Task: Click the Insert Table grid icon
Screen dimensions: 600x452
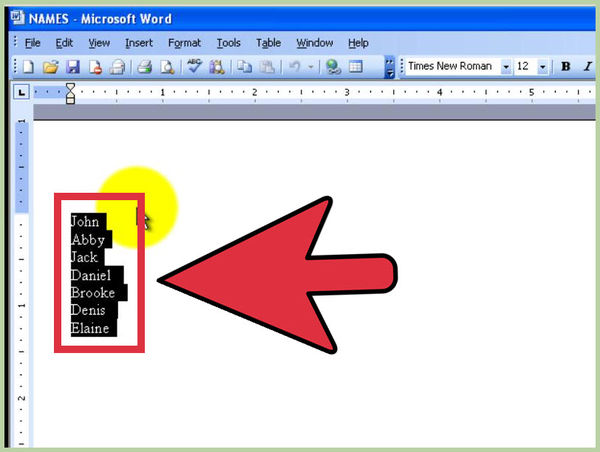Action: click(356, 67)
